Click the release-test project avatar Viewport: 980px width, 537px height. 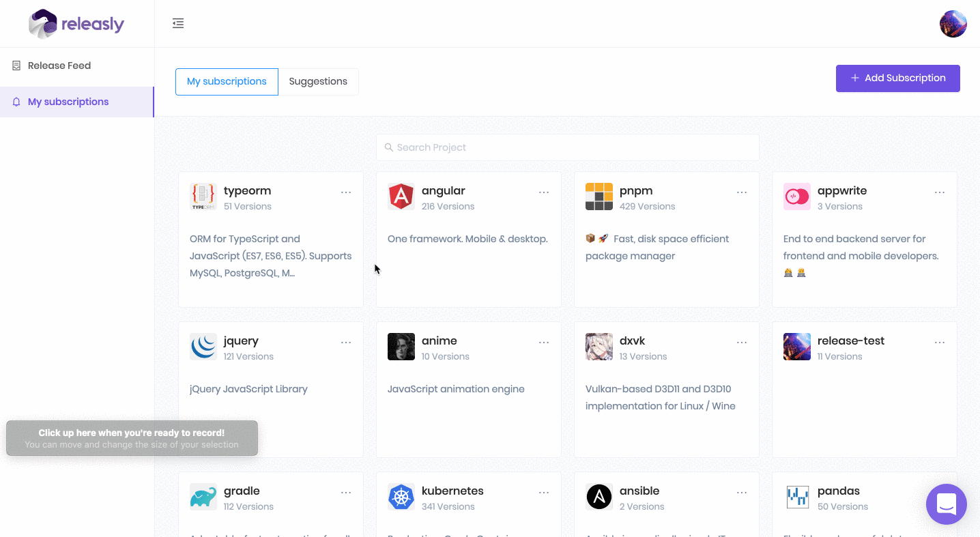tap(797, 347)
